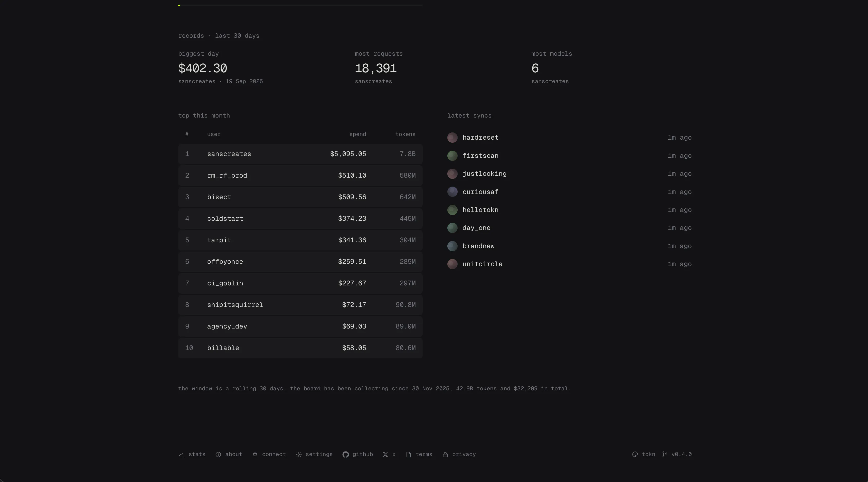Select shipitsquirrel leaderboard entry

click(300, 305)
